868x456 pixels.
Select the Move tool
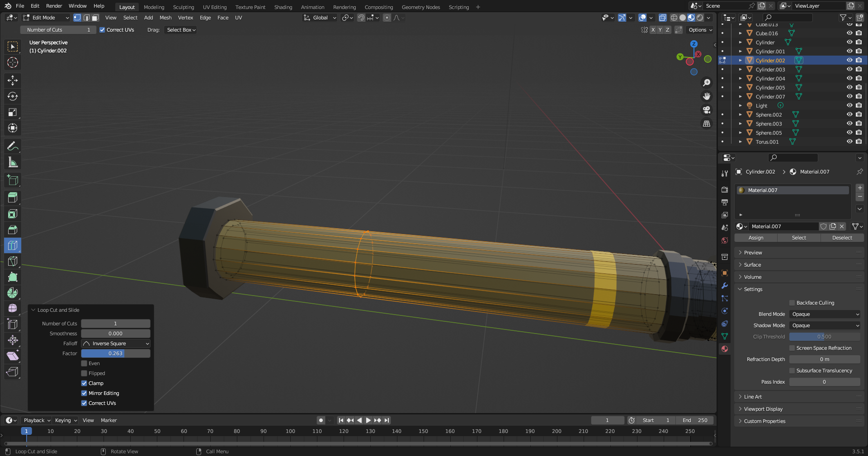coord(13,80)
